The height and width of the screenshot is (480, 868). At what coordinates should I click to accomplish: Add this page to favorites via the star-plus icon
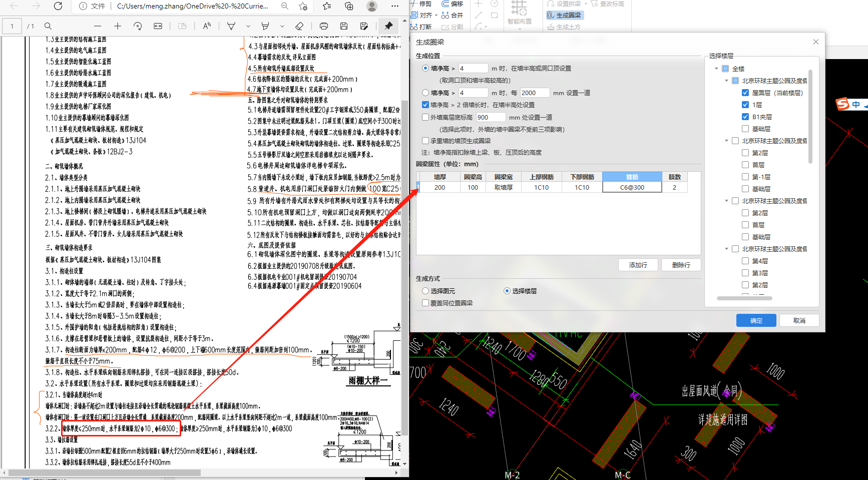tap(303, 6)
